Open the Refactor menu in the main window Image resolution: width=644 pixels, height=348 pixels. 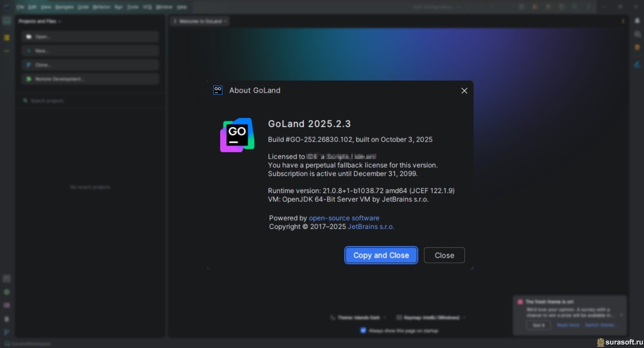coord(102,7)
